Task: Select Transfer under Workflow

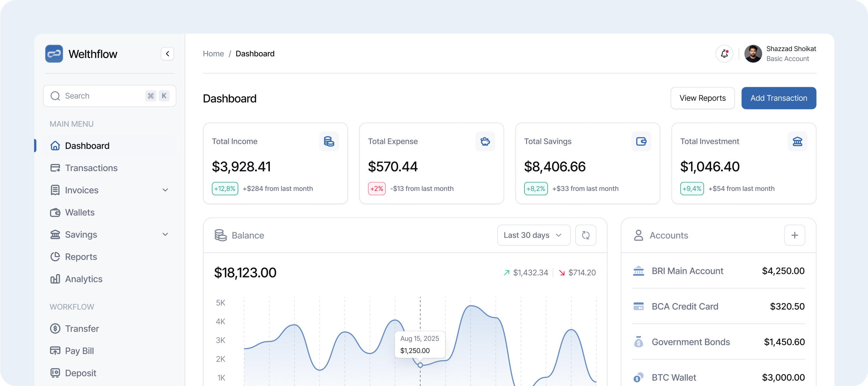Action: coord(82,328)
